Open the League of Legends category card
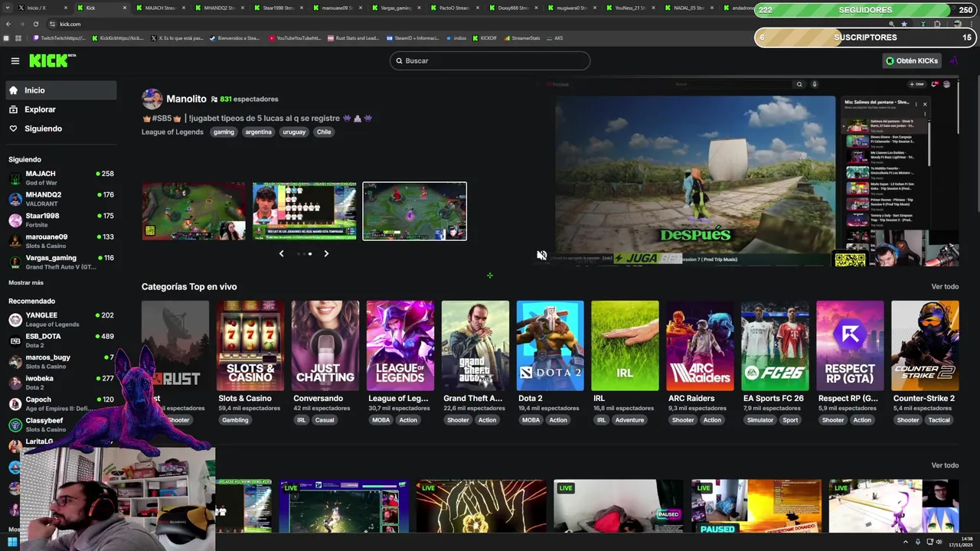This screenshot has width=980, height=551. tap(400, 346)
